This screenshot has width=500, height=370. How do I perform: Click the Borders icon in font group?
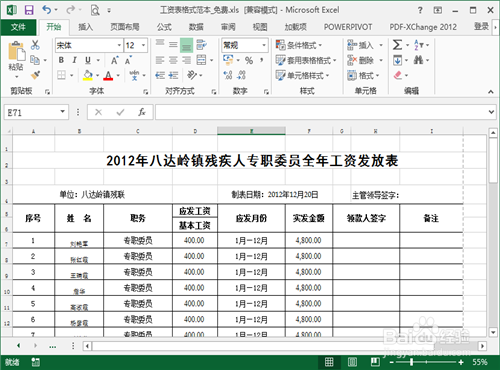[61, 75]
